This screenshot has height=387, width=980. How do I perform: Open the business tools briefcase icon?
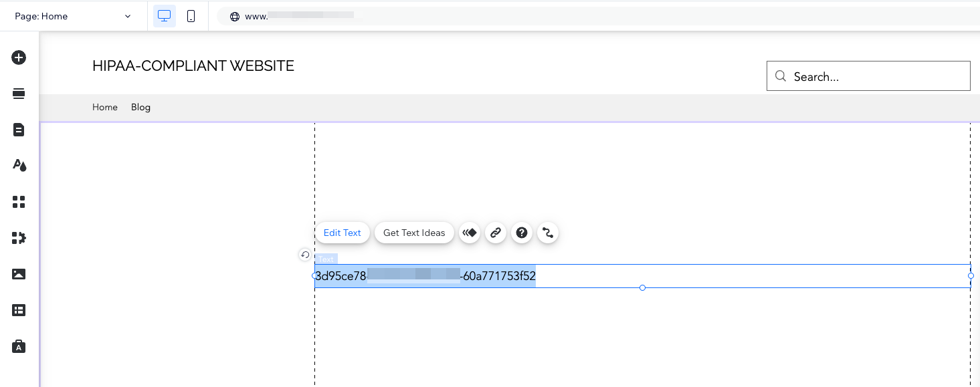click(19, 346)
